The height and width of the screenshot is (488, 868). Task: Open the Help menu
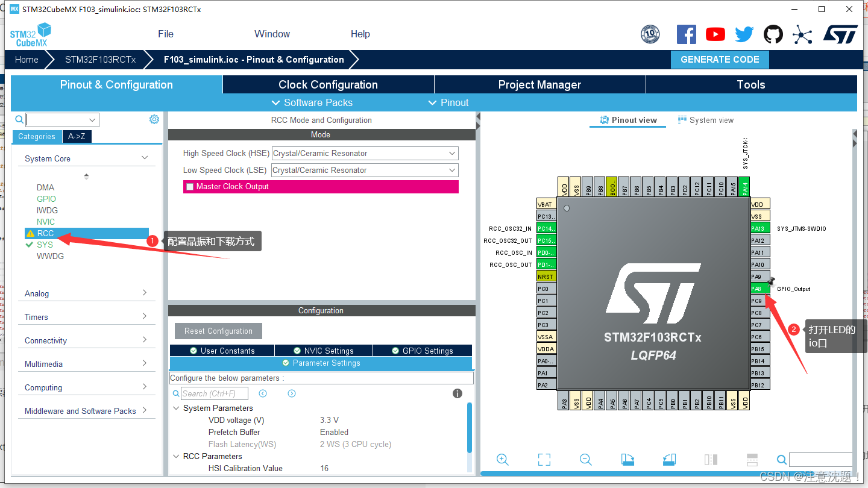tap(360, 34)
